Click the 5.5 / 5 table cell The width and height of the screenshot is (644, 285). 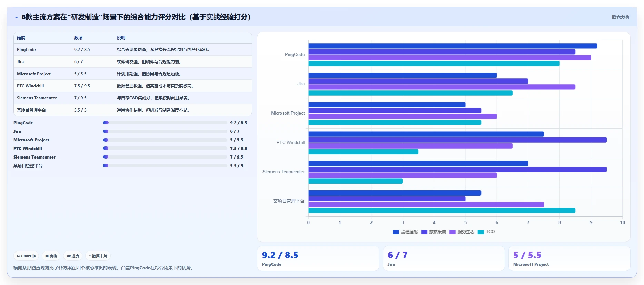(80, 110)
